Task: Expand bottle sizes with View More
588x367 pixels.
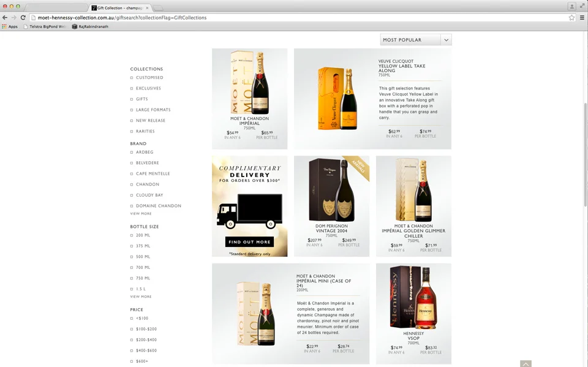Action: tap(141, 297)
